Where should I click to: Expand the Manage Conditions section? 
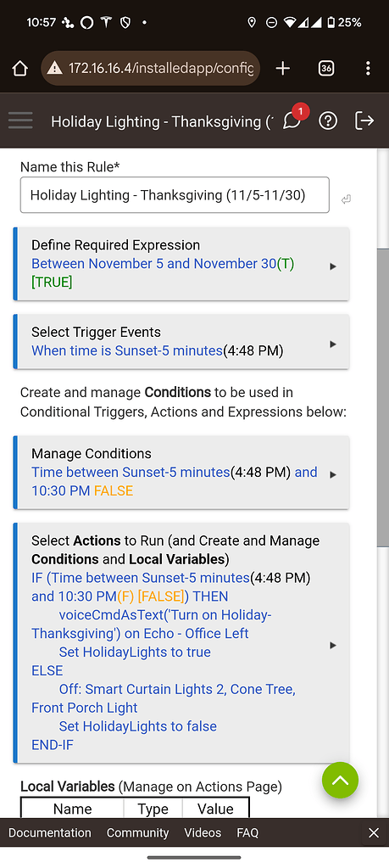tap(181, 473)
